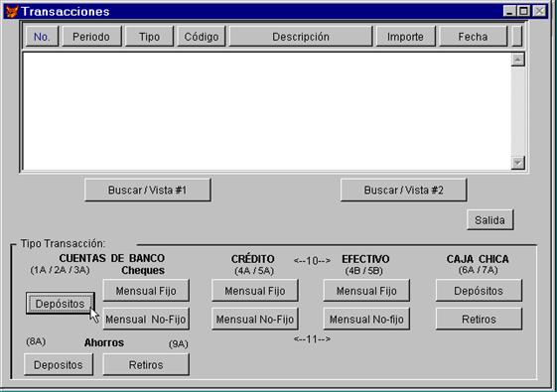The image size is (557, 392).
Task: Click the (8A) code label
Action: (36, 341)
